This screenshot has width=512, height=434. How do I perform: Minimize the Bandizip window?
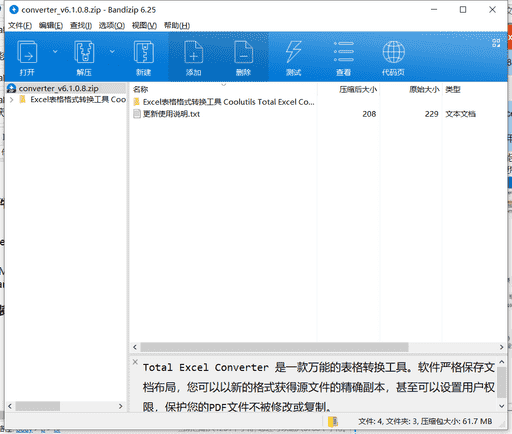434,10
